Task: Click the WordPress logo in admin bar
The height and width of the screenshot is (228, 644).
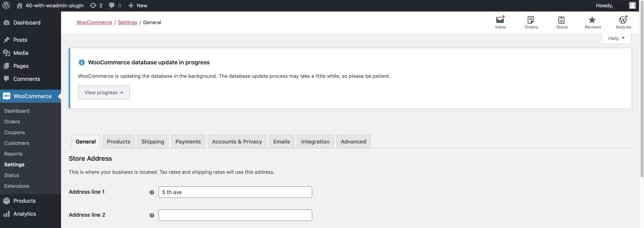Action: 6,5
